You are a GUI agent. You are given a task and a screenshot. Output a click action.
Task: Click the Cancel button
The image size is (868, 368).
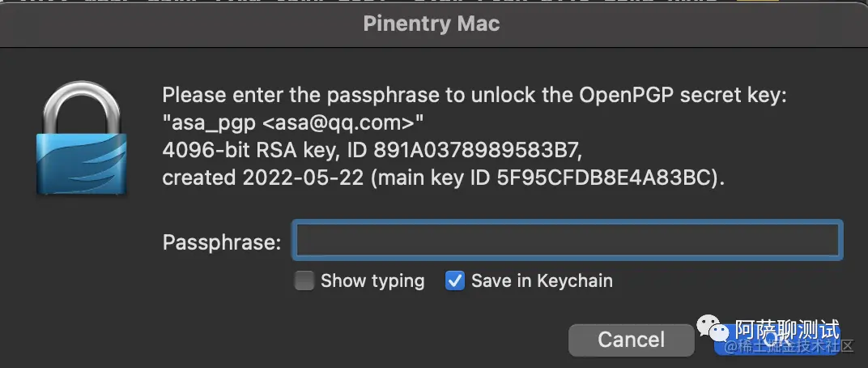click(631, 340)
